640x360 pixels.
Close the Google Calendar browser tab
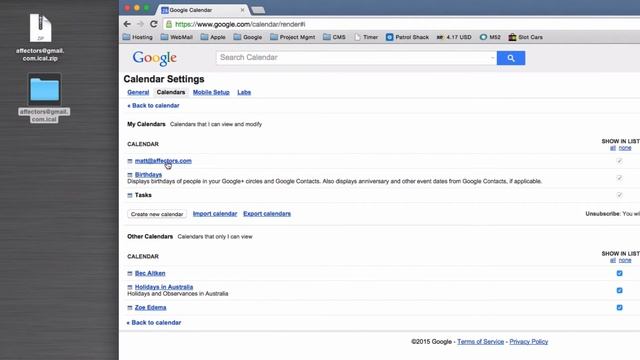tap(242, 10)
